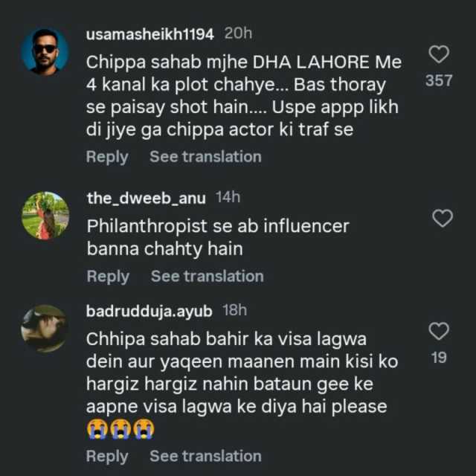This screenshot has width=476, height=476.
Task: Open username the_dweeb_anu
Action: pos(146,199)
